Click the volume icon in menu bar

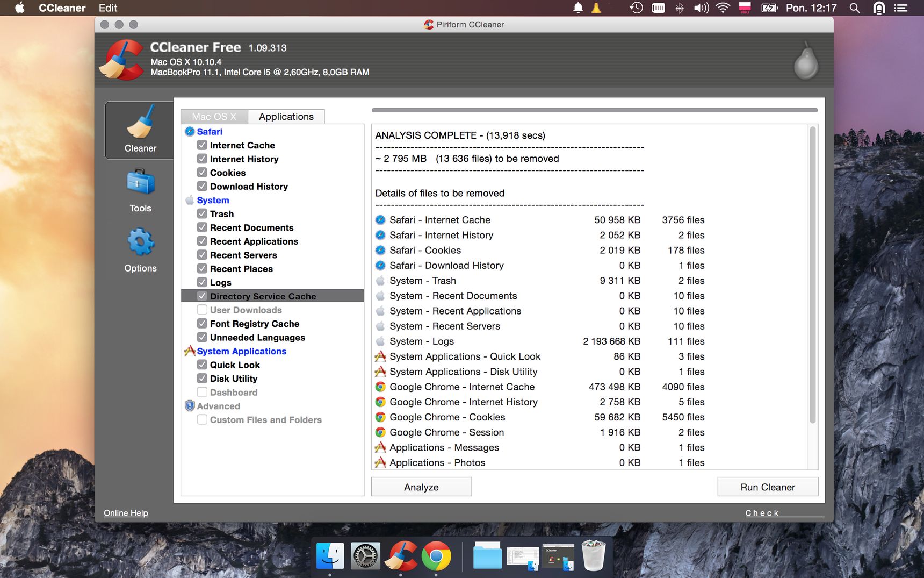701,8
